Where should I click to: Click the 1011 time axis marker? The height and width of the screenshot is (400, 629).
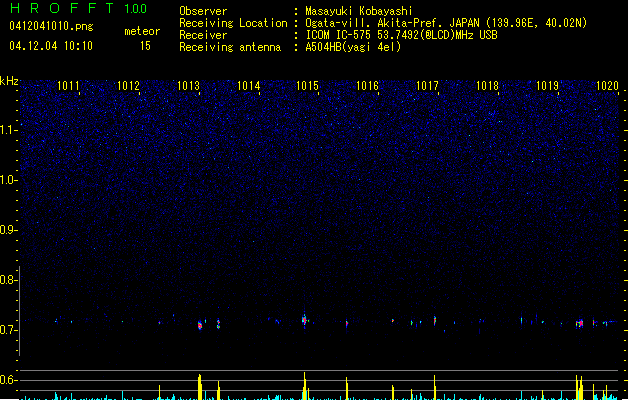[68, 85]
